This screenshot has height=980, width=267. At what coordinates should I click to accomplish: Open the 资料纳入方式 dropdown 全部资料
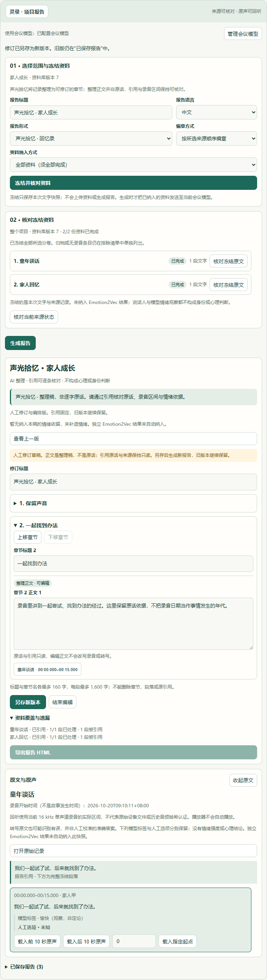tap(133, 165)
